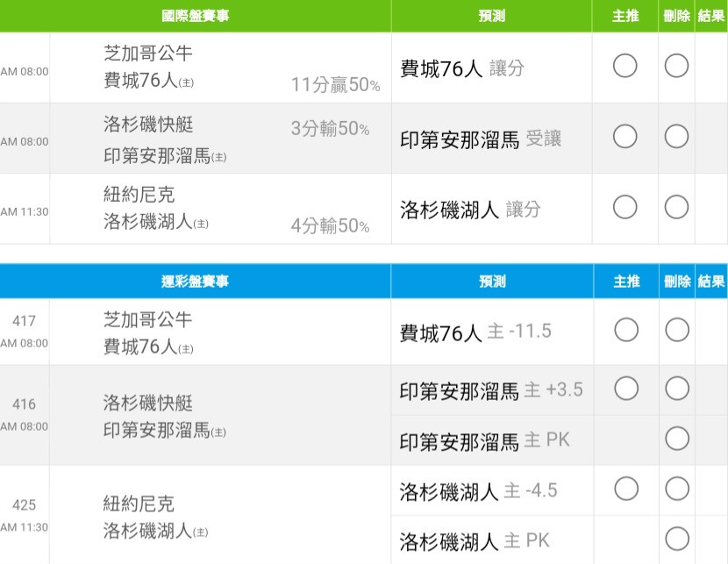
Task: Select 主推 radio for 費城76人 讓分
Action: click(625, 66)
